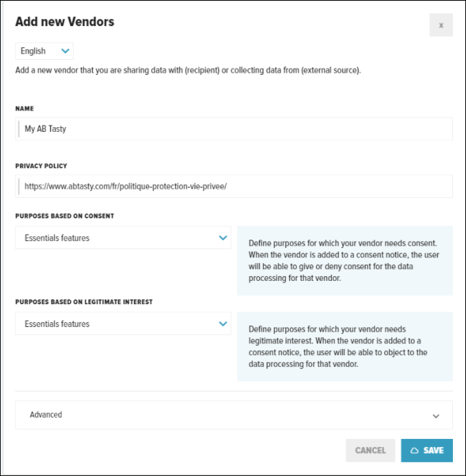The image size is (466, 476).
Task: Close the Add new Vendors dialog
Action: tap(441, 25)
